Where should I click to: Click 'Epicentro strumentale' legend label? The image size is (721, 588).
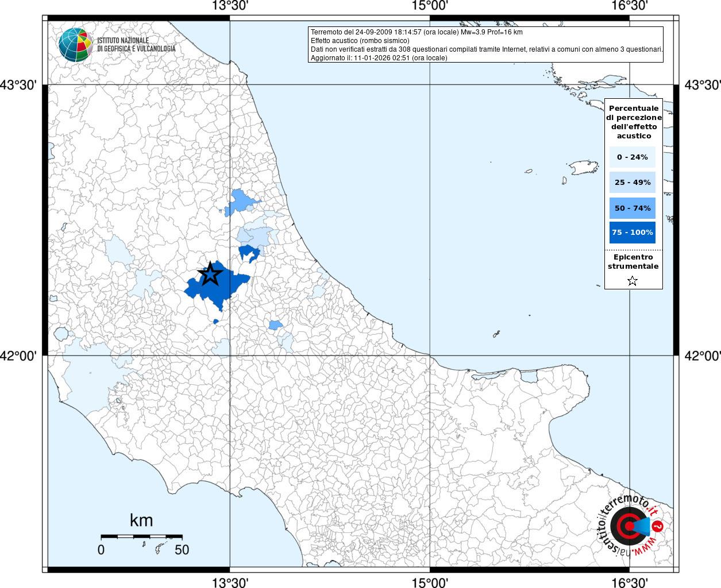[633, 262]
